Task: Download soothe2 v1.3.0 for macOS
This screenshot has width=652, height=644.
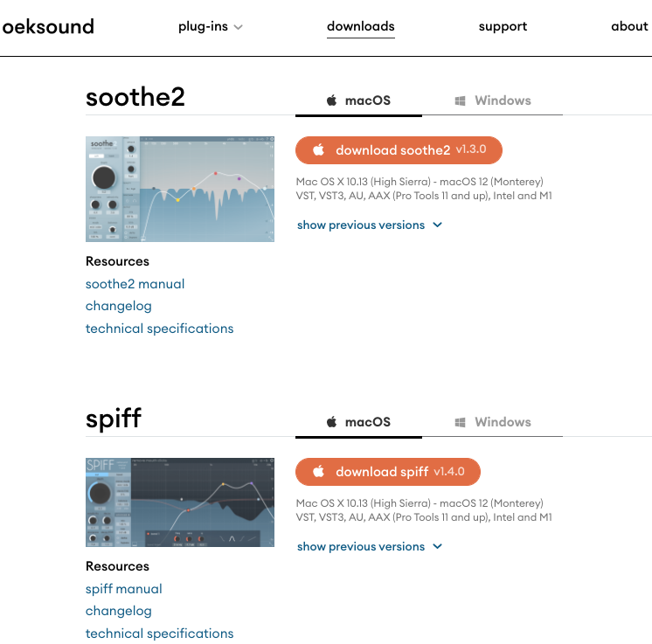Action: click(x=399, y=150)
